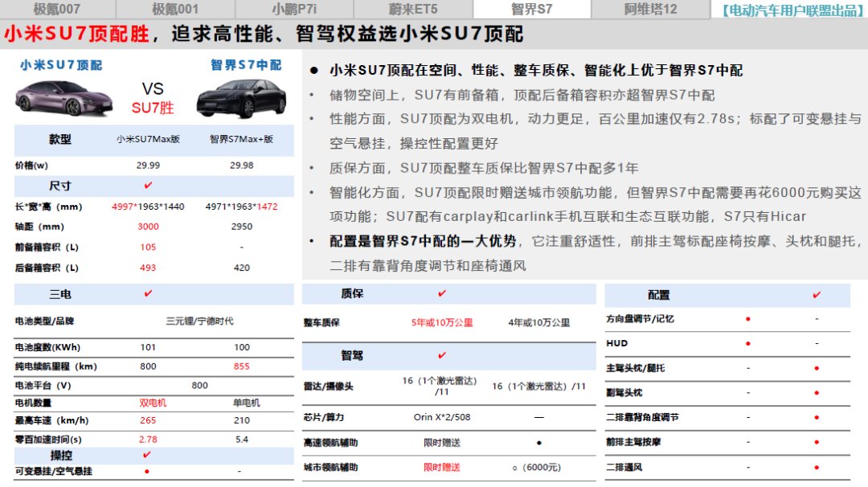
Task: Click the blue 小米SU7顶配 heading above the car
Action: (61, 65)
